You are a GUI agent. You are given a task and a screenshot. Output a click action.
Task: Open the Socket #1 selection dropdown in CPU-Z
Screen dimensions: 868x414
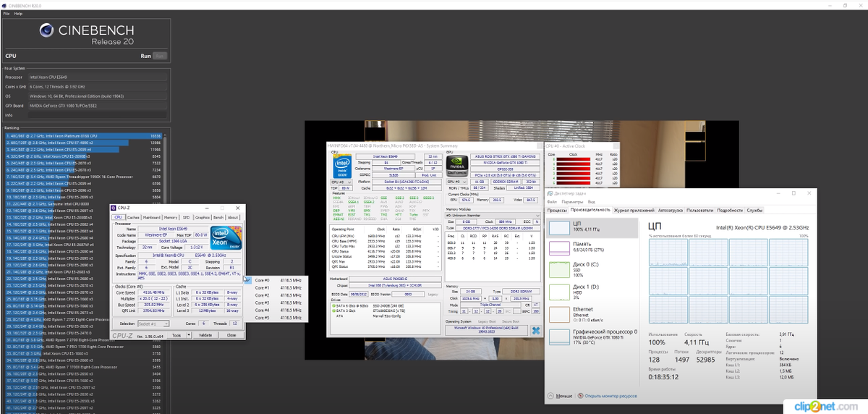pyautogui.click(x=153, y=324)
